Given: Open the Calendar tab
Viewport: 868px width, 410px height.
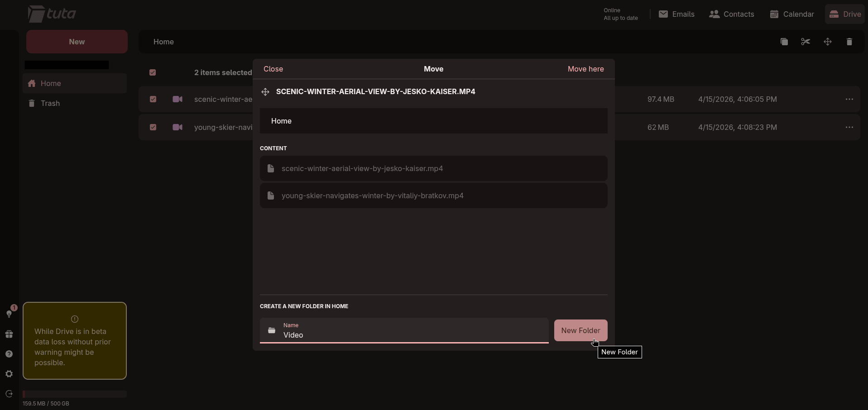Looking at the screenshot, I should point(792,14).
